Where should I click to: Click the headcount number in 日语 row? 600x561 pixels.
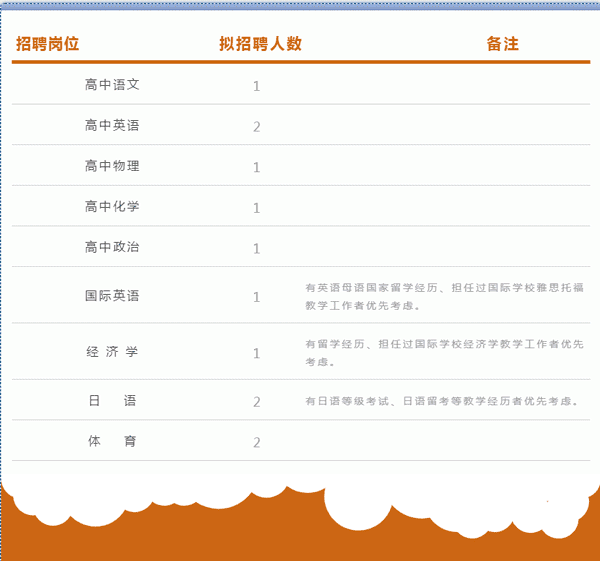(x=257, y=402)
